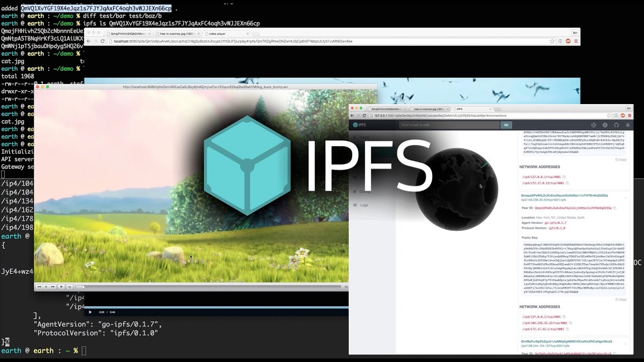
Task: Play the video in the browser video player
Action: [x=90, y=312]
